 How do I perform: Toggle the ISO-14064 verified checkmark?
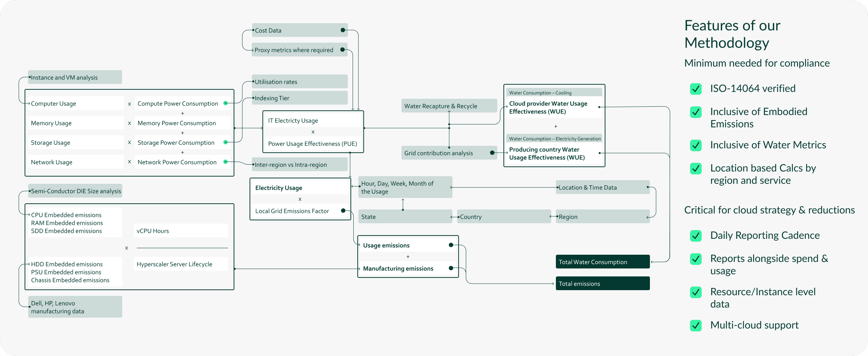tap(695, 89)
